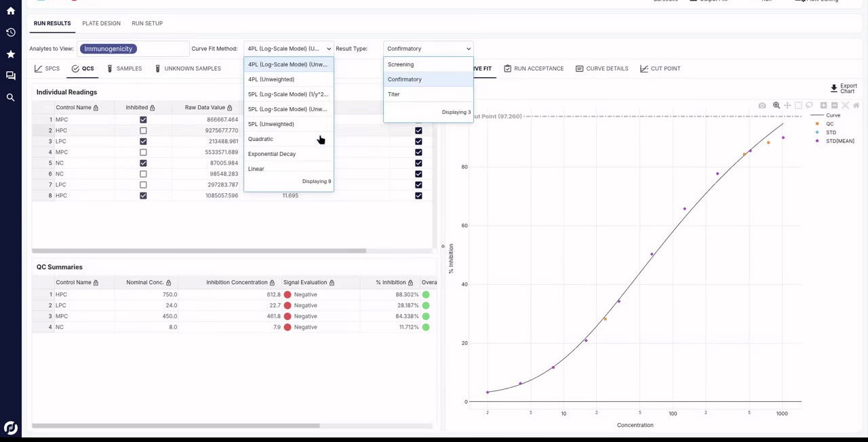Open the Unknown Samples sub-tab
The image size is (868, 442).
coord(187,68)
